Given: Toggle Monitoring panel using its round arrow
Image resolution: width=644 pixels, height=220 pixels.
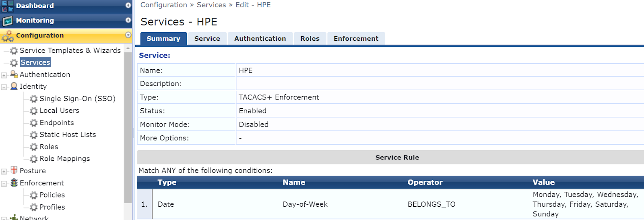Looking at the screenshot, I should click(x=128, y=20).
